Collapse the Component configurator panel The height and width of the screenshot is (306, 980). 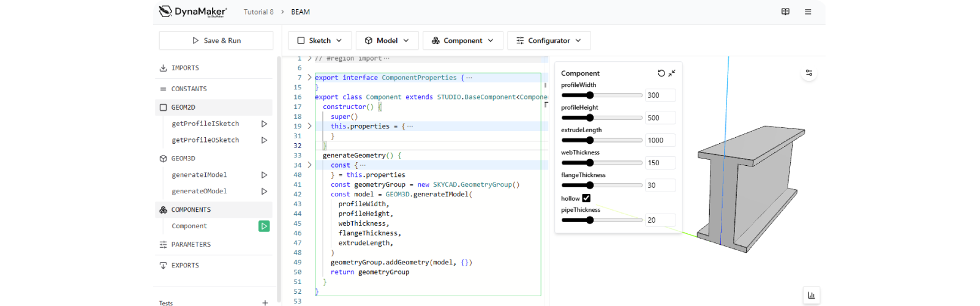[x=672, y=73]
